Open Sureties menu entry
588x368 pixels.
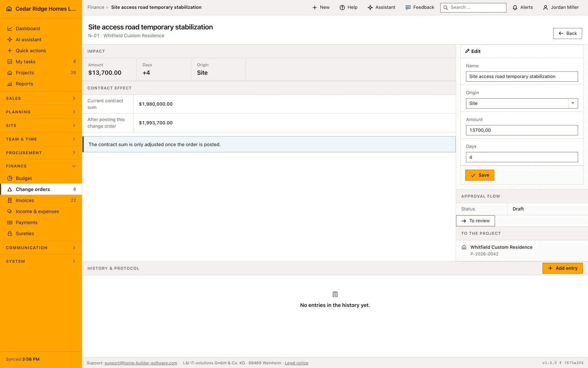click(x=41, y=233)
